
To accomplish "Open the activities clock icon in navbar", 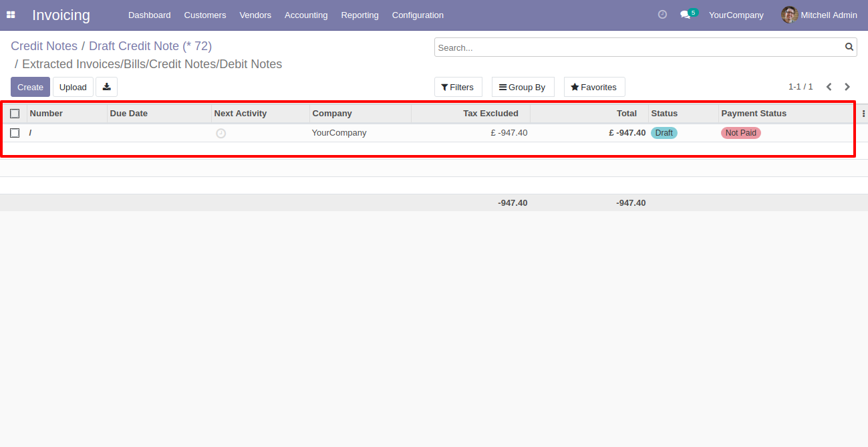I will point(662,14).
